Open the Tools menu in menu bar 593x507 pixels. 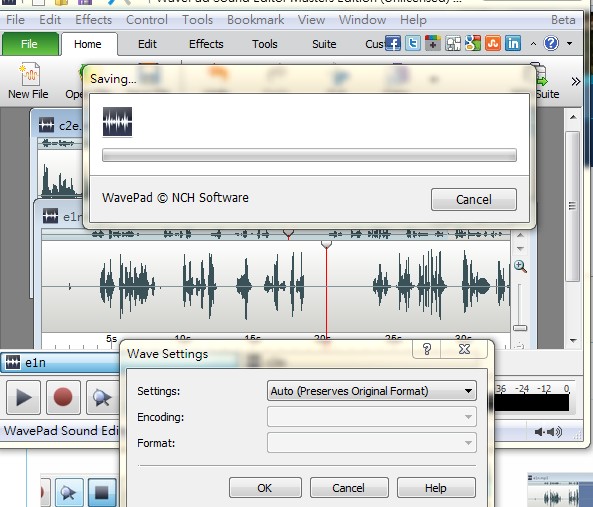[197, 20]
